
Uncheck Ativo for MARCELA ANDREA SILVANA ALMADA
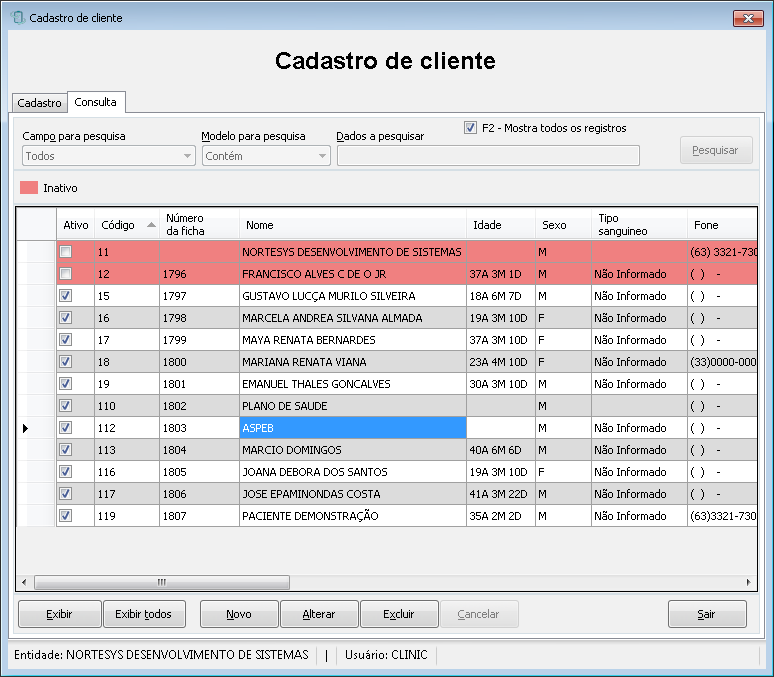click(x=66, y=318)
